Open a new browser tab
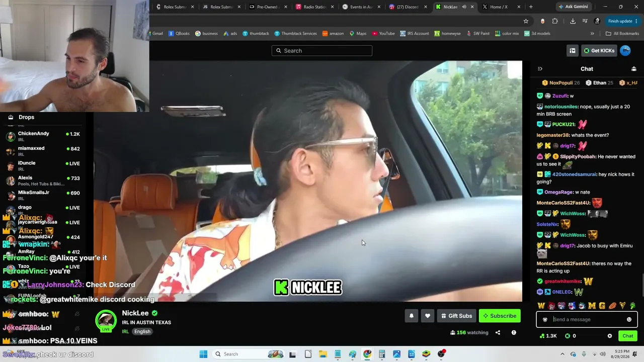 [531, 7]
